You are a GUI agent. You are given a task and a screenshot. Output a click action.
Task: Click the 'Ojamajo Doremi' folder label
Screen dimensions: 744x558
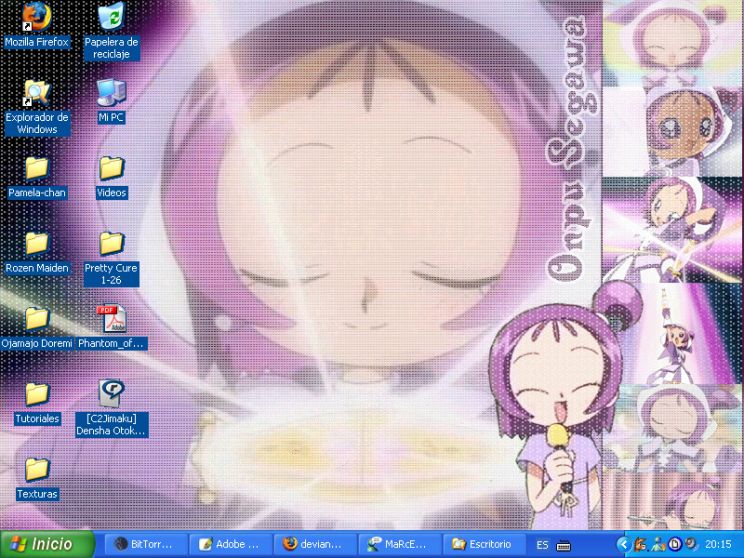[x=37, y=343]
